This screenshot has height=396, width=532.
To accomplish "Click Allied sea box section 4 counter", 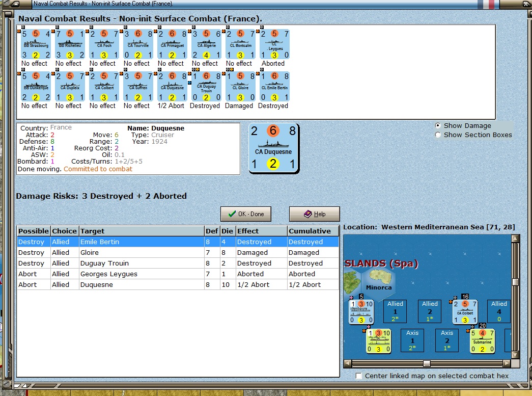I will [x=499, y=311].
